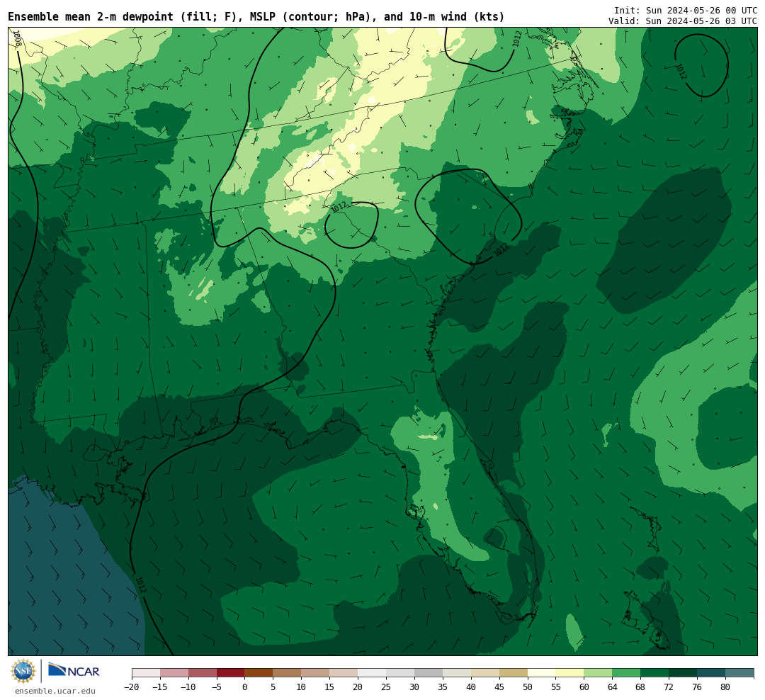This screenshot has height=700, width=765.
Task: Click the 40 tick label on colorbar
Action: point(471,687)
